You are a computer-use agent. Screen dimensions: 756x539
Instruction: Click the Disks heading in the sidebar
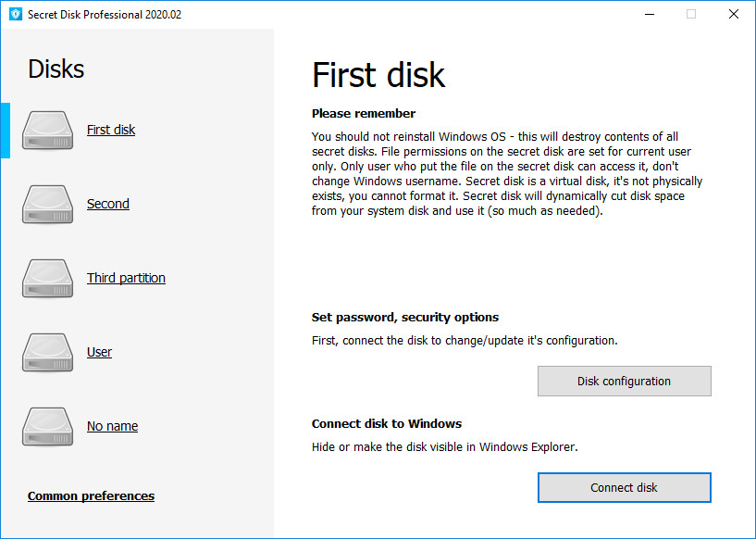tap(56, 69)
